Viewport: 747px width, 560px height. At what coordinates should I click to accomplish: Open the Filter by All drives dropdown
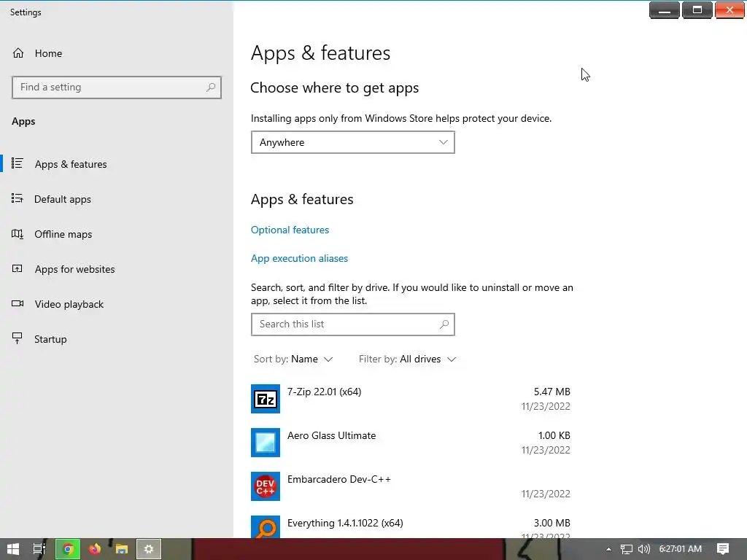point(408,359)
